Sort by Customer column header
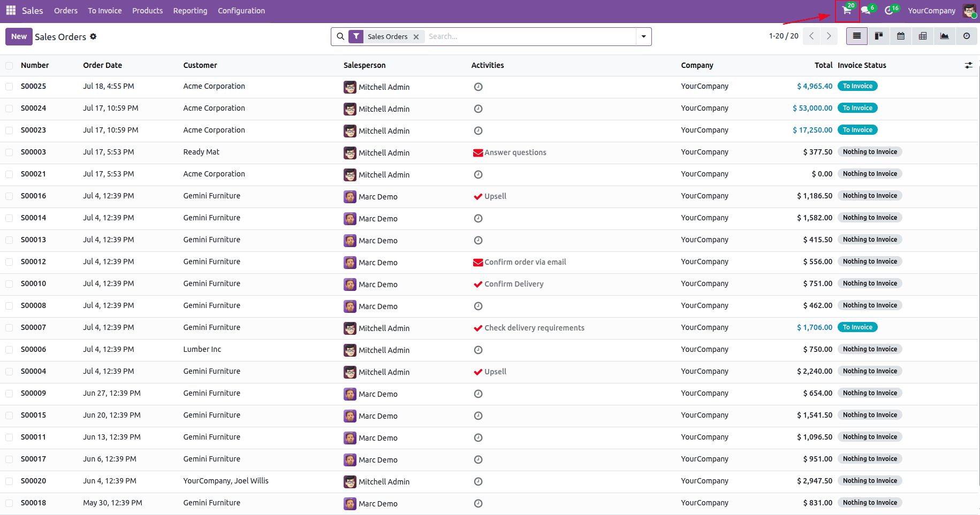The height and width of the screenshot is (515, 980). pos(200,65)
